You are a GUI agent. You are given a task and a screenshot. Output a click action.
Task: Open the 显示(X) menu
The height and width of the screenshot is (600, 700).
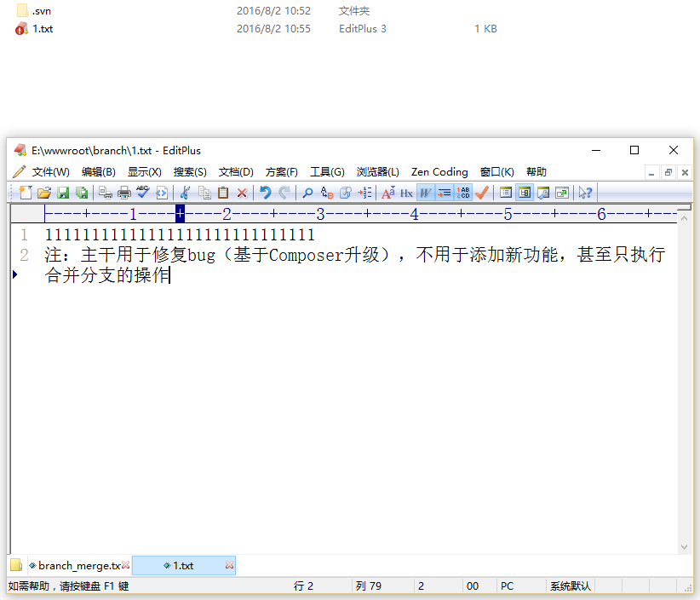tap(145, 172)
